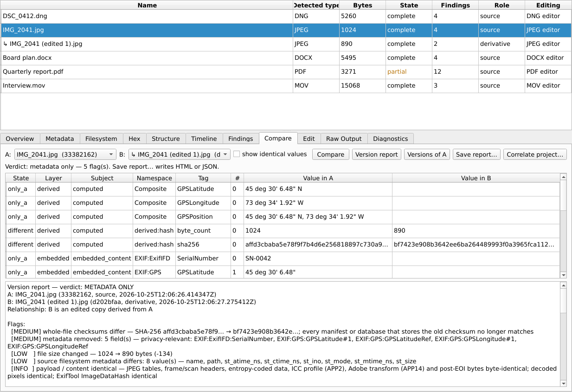Select the Composite GPSPosition row
This screenshot has width=572, height=392.
point(283,217)
